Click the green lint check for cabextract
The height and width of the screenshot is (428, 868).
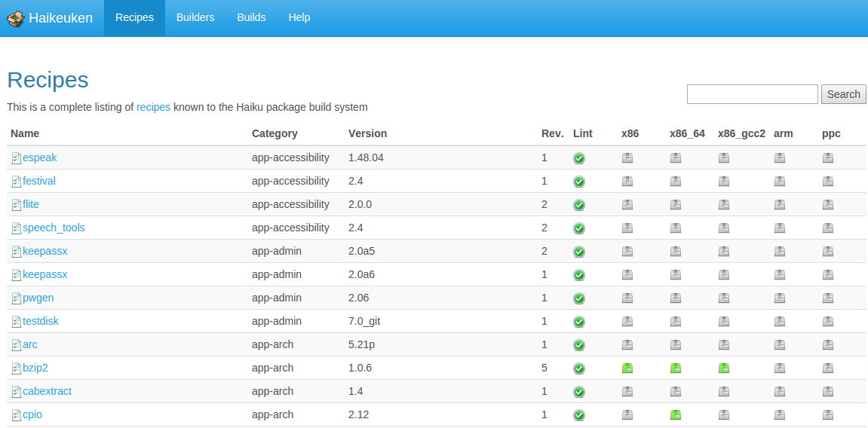[x=579, y=392]
